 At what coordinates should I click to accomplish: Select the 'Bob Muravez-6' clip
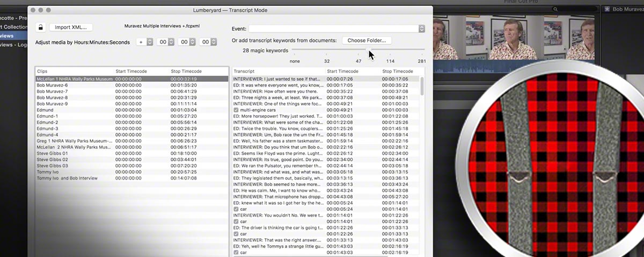tap(131, 85)
